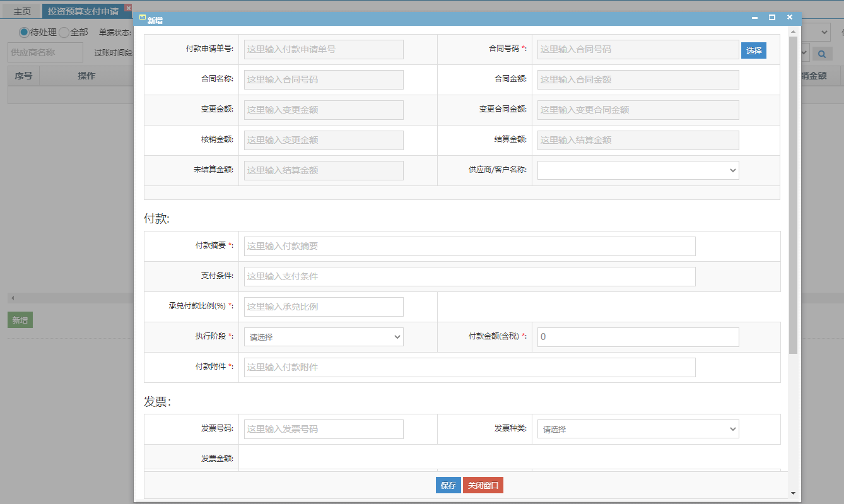Click the 付款金额(含税) input field
The height and width of the screenshot is (504, 844).
pos(638,337)
